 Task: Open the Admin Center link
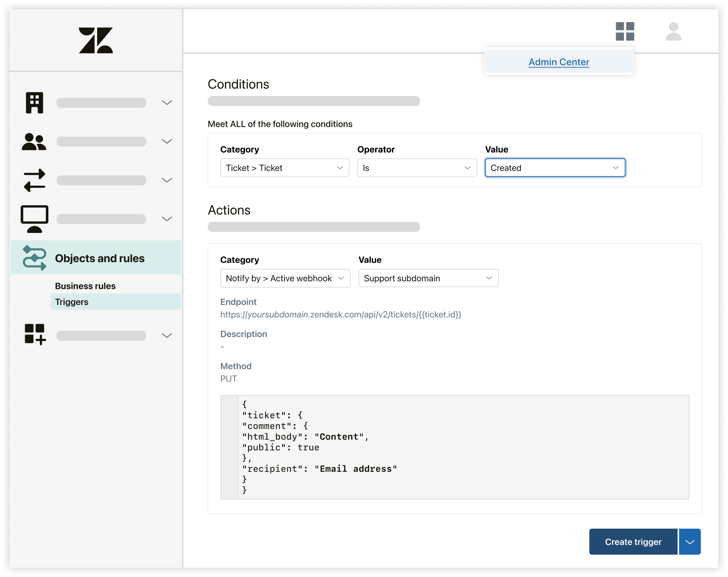[x=558, y=61]
